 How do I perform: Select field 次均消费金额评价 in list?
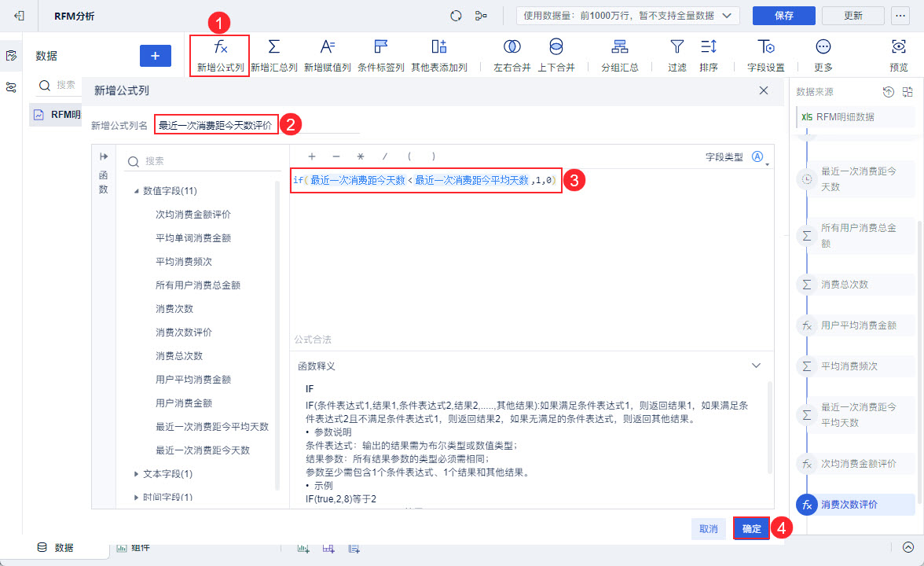193,215
